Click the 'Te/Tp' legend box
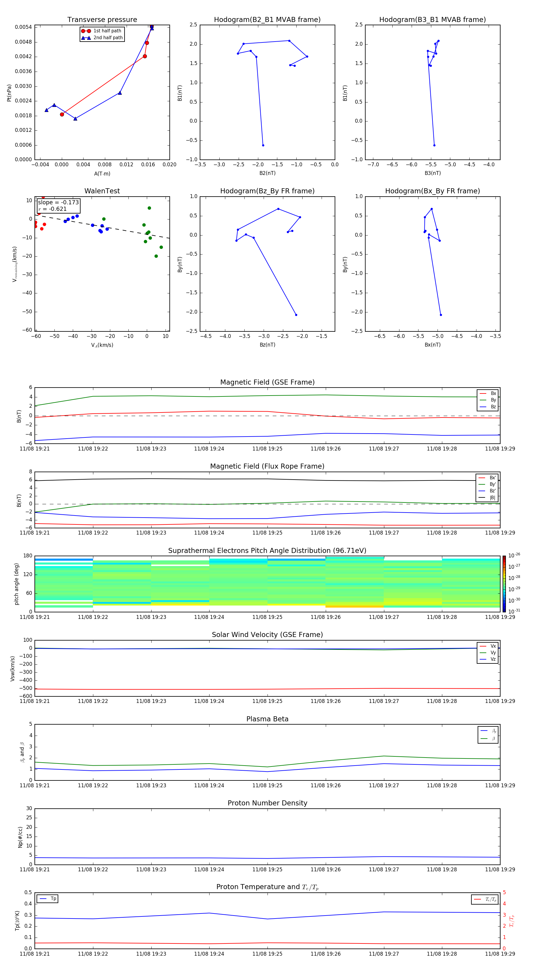The image size is (535, 980). pos(485,899)
